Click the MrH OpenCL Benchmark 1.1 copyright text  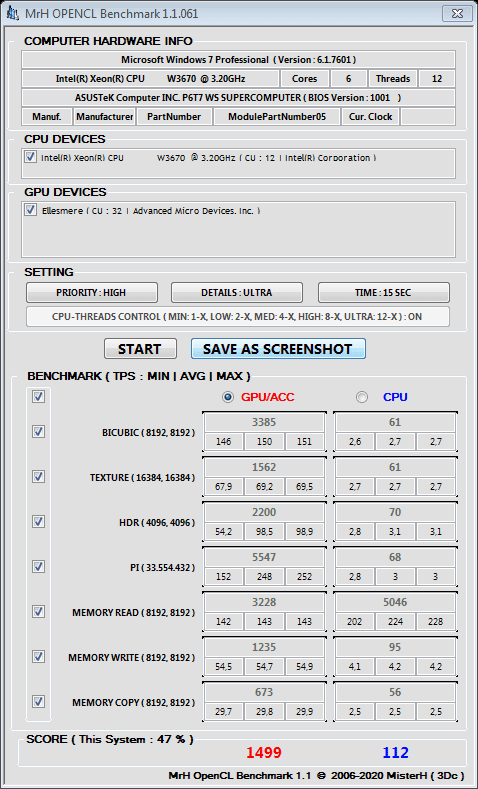[315, 775]
